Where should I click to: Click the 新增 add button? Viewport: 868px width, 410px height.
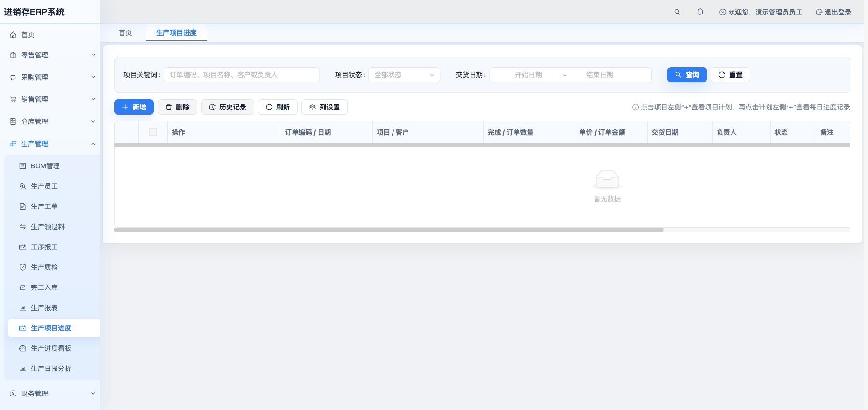point(134,107)
